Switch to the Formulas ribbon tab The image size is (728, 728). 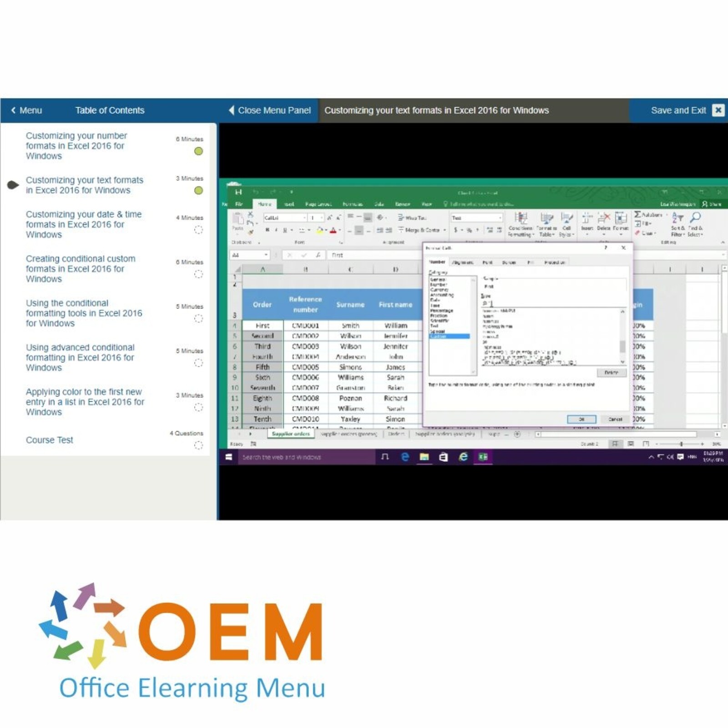(x=353, y=204)
